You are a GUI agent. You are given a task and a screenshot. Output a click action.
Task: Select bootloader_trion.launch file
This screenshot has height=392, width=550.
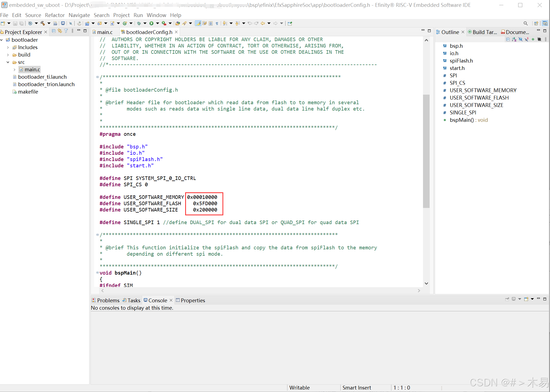click(44, 84)
